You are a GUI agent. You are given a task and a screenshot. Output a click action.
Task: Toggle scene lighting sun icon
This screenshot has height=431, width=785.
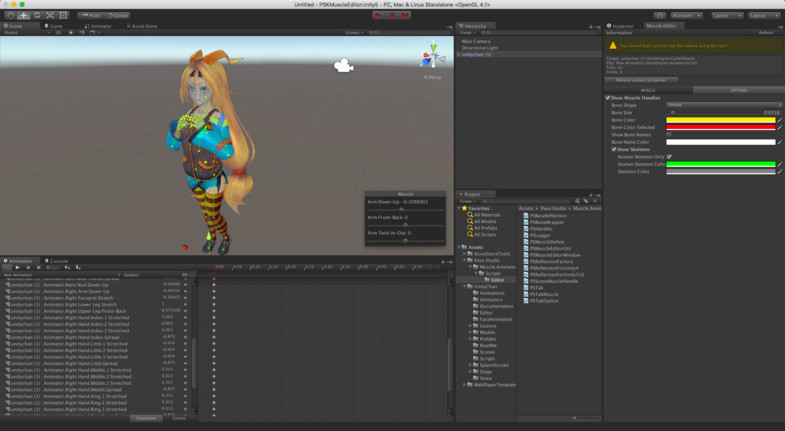[x=71, y=33]
